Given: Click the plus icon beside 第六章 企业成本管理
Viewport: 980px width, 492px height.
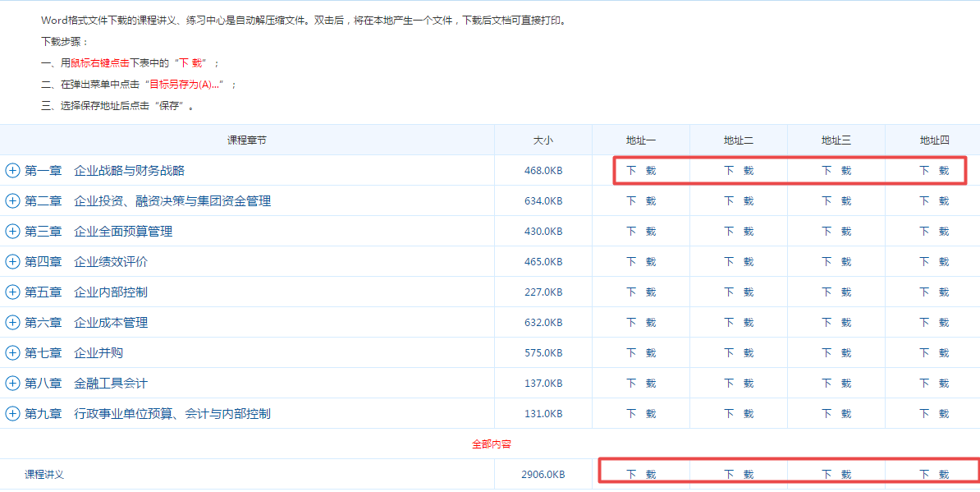Looking at the screenshot, I should click(12, 323).
